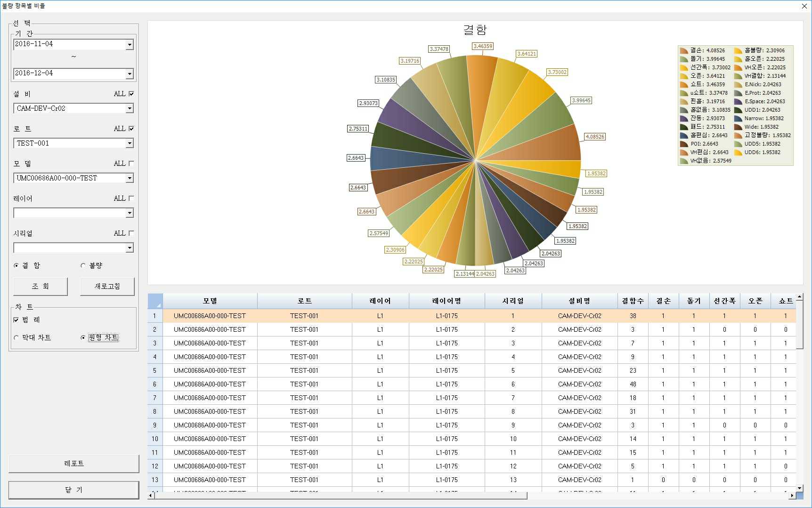
Task: Click the Narrow legend icon
Action: pos(738,118)
